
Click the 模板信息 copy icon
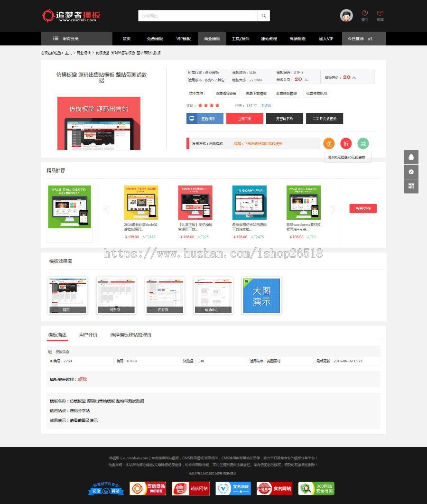50,352
